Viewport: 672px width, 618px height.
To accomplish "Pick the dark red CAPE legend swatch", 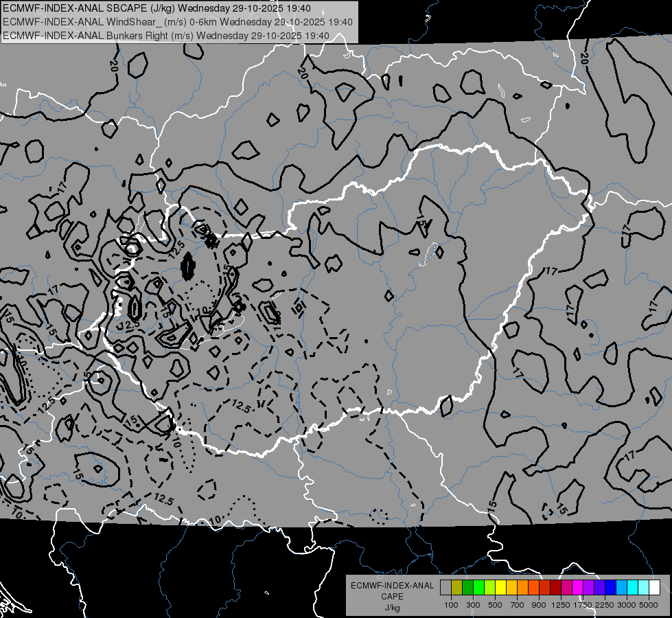I will 556,587.
